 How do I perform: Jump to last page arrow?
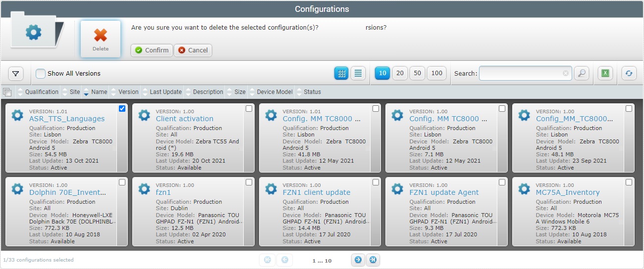coord(373,260)
